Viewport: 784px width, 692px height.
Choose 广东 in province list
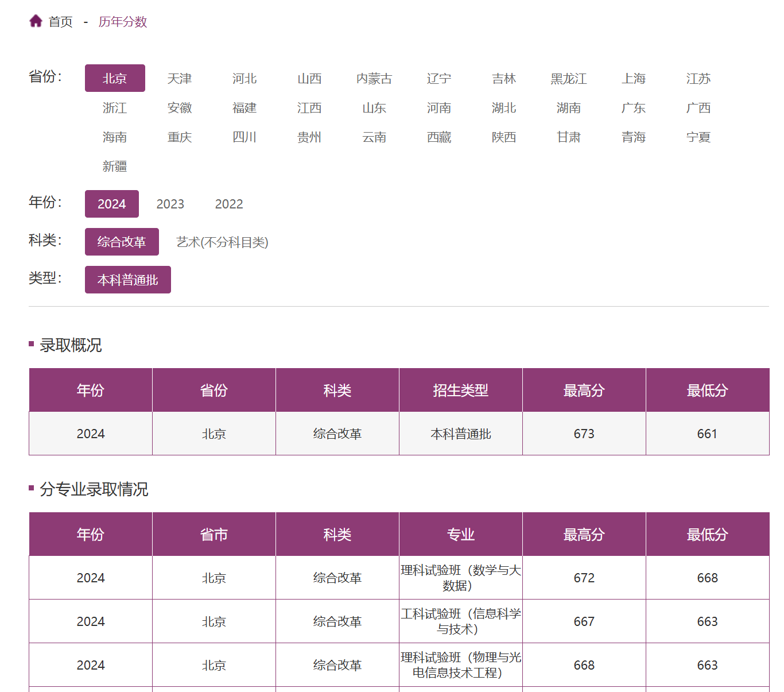click(x=634, y=108)
